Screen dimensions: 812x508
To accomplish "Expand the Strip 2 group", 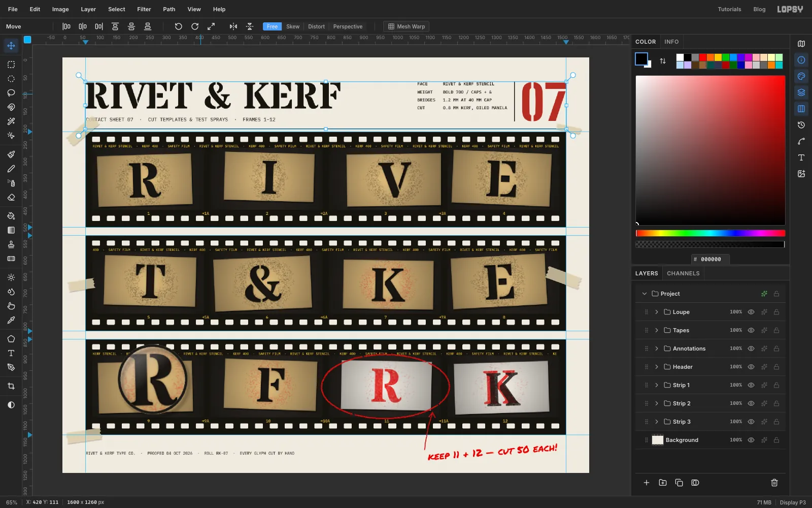I will 657,403.
